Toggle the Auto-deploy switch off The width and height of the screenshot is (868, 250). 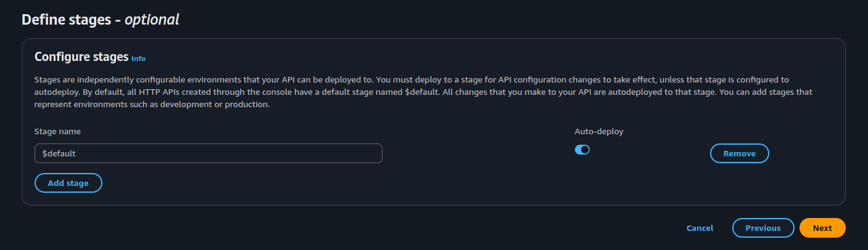pos(582,150)
